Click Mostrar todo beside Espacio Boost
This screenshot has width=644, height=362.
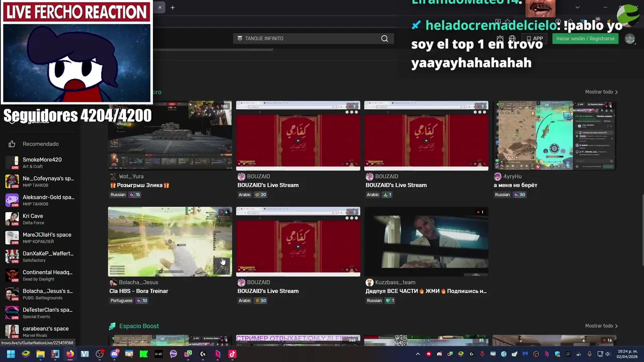tap(601, 326)
